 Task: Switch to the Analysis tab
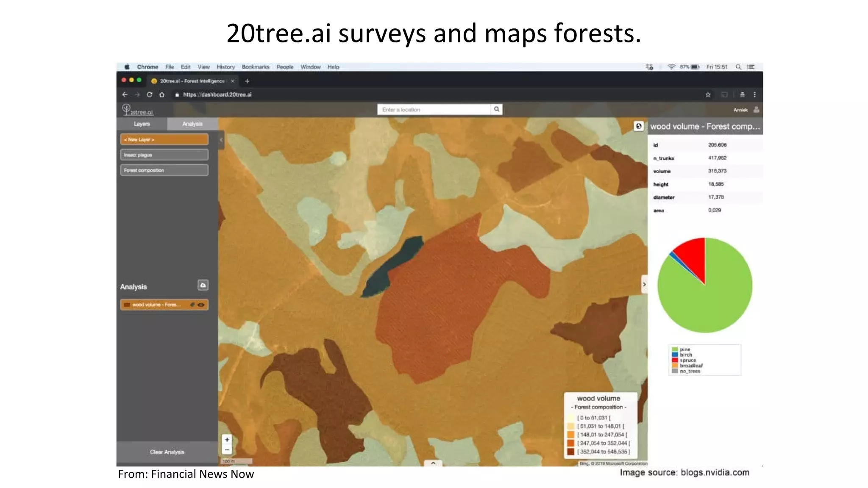tap(192, 124)
